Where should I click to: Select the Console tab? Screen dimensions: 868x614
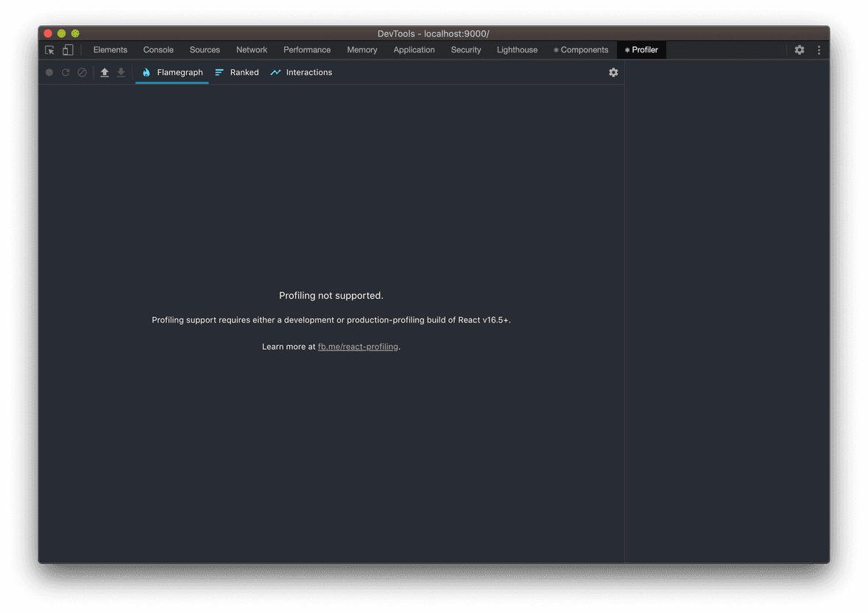[158, 49]
